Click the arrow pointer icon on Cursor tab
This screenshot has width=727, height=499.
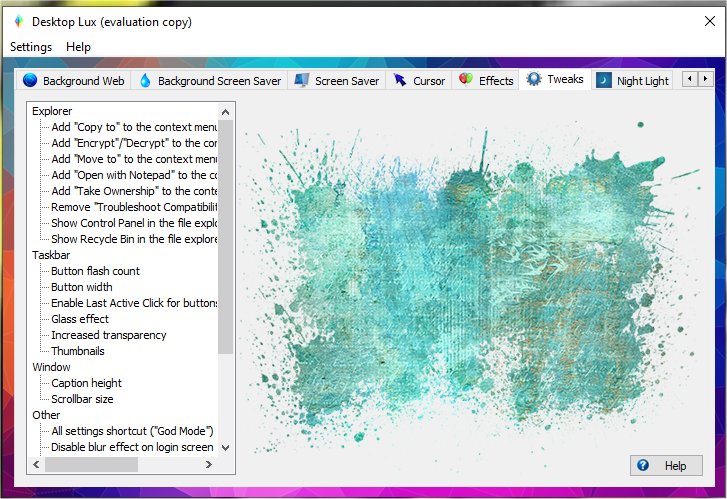click(400, 80)
